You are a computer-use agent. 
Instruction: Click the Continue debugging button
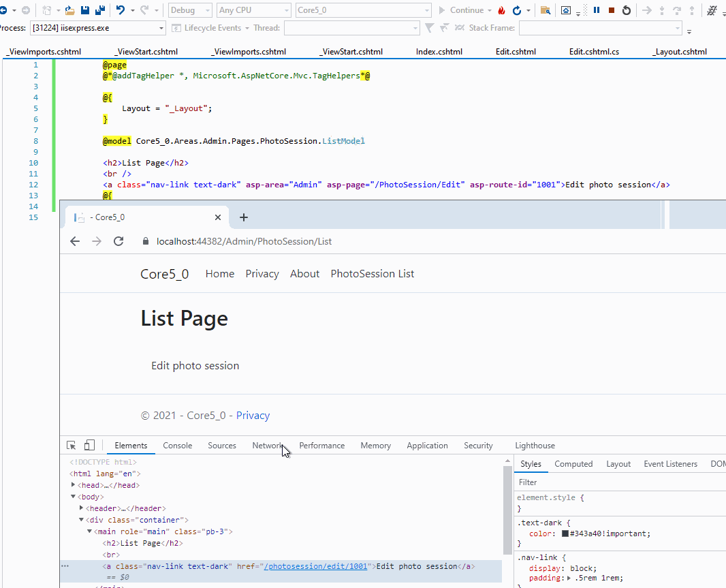461,10
